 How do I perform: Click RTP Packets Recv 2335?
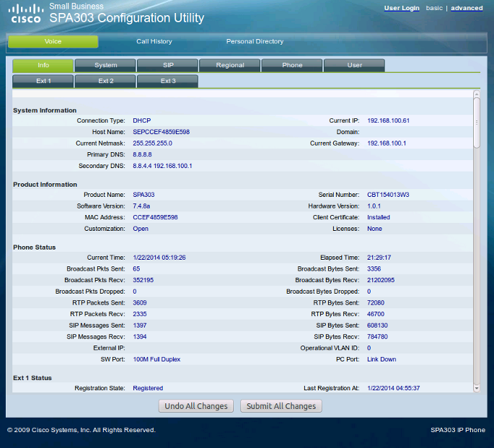click(140, 314)
